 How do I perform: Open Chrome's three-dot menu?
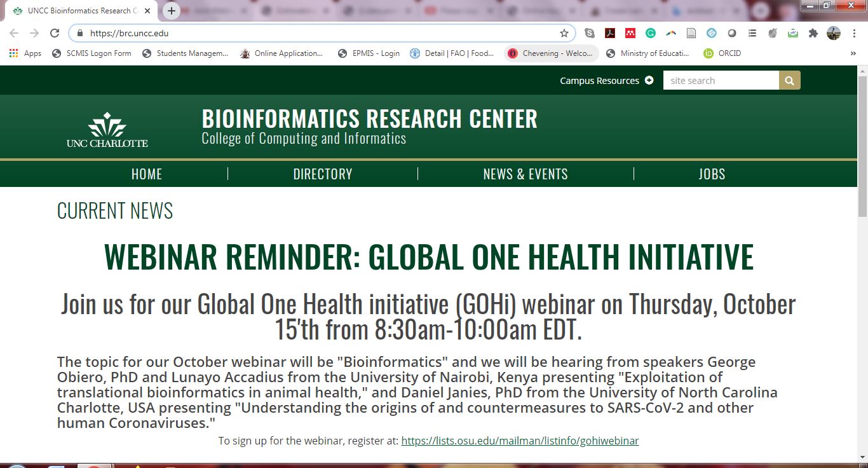tap(853, 33)
